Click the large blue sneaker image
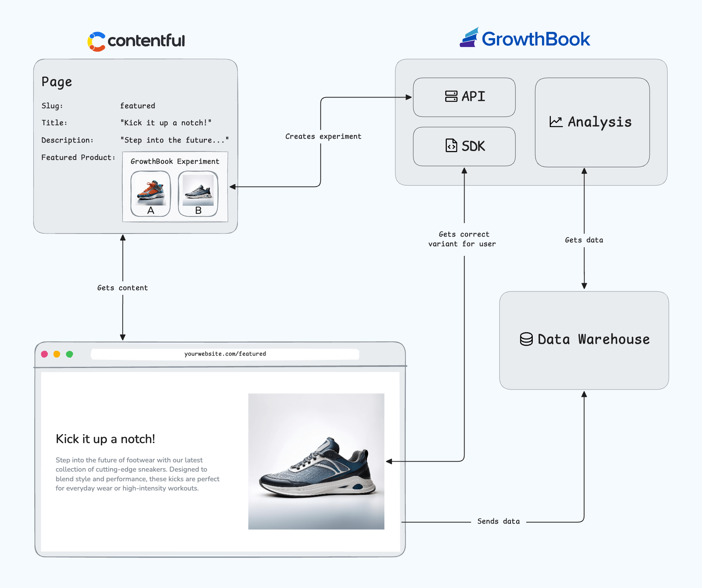The image size is (702, 588). click(x=316, y=461)
